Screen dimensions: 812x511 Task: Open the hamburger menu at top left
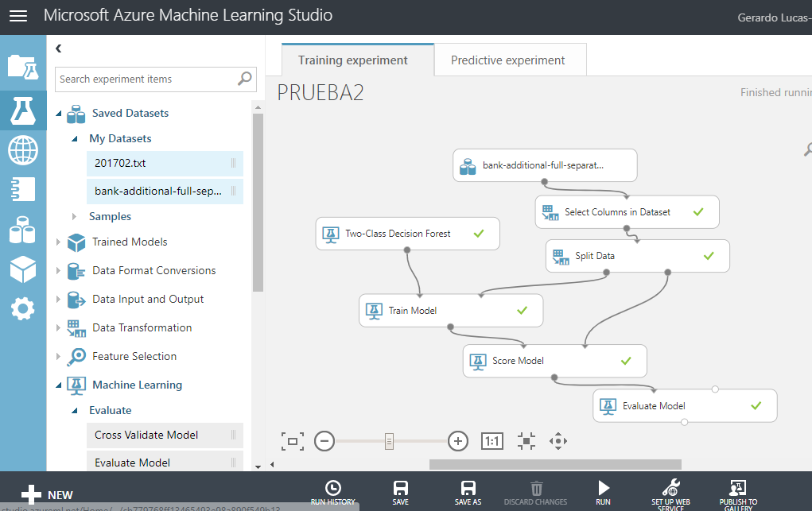click(x=17, y=15)
